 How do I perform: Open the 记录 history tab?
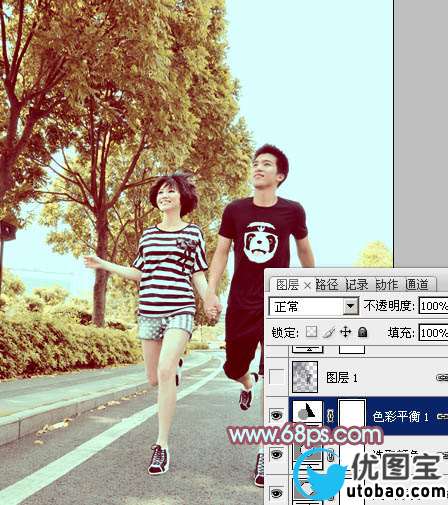357,284
